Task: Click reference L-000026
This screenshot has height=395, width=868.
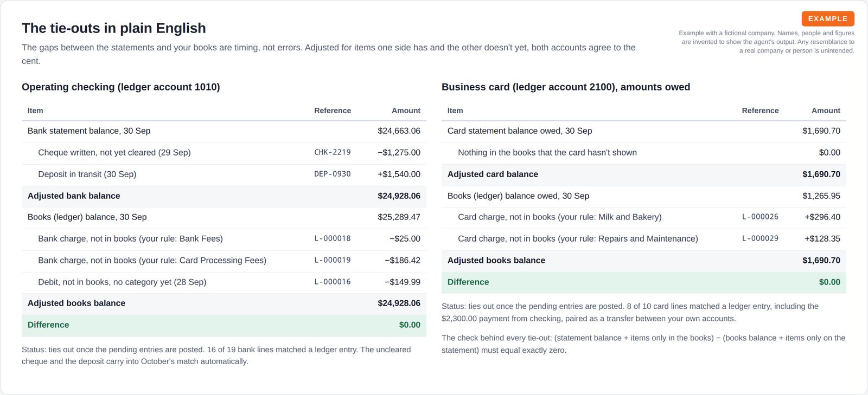Action: click(760, 217)
